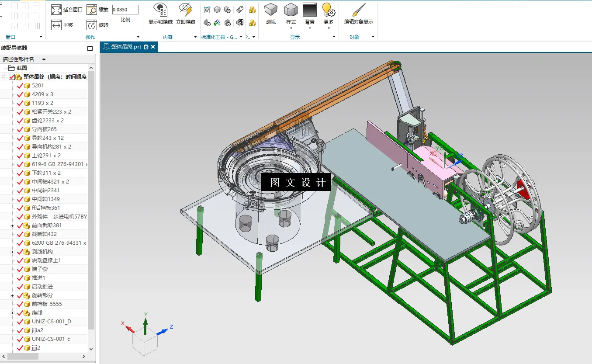Click the curve-shape icon in 标准化工具 group
The image size is (592, 364).
(x=207, y=10)
